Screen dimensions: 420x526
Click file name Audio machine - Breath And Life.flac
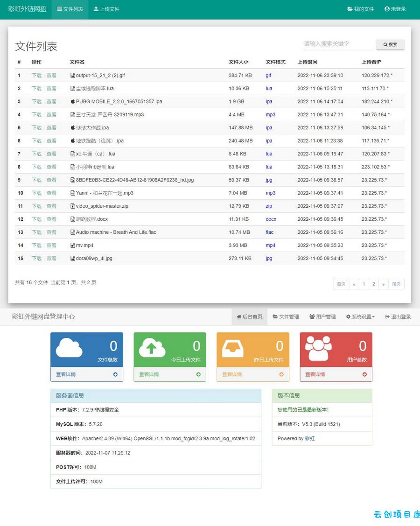(x=116, y=232)
